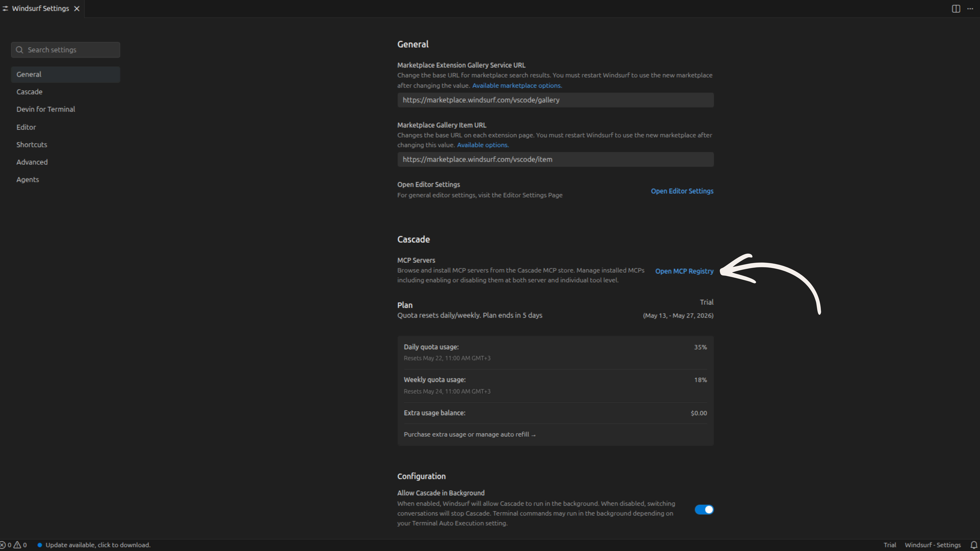Click the search magnifier icon
The image size is (980, 551).
point(19,50)
